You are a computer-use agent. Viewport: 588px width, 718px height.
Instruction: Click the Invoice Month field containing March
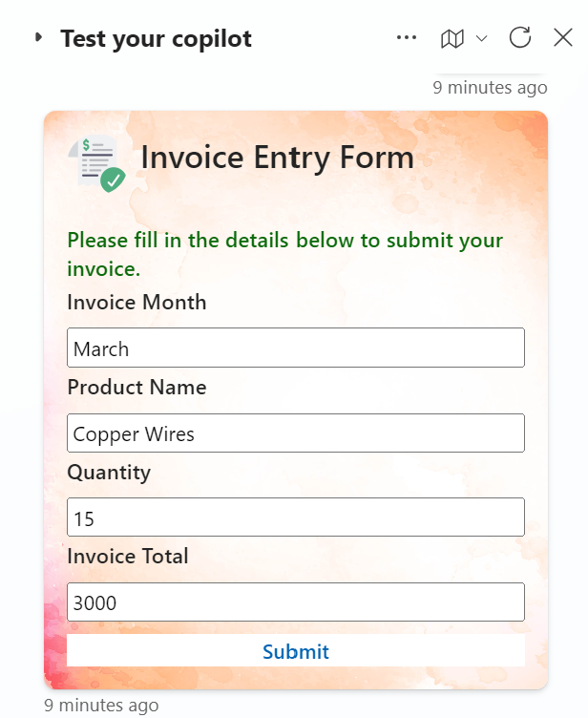point(296,348)
